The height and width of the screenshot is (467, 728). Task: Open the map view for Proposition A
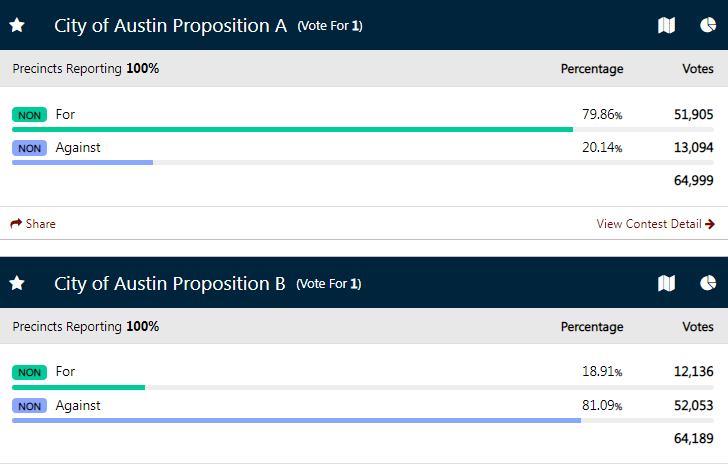[x=666, y=25]
